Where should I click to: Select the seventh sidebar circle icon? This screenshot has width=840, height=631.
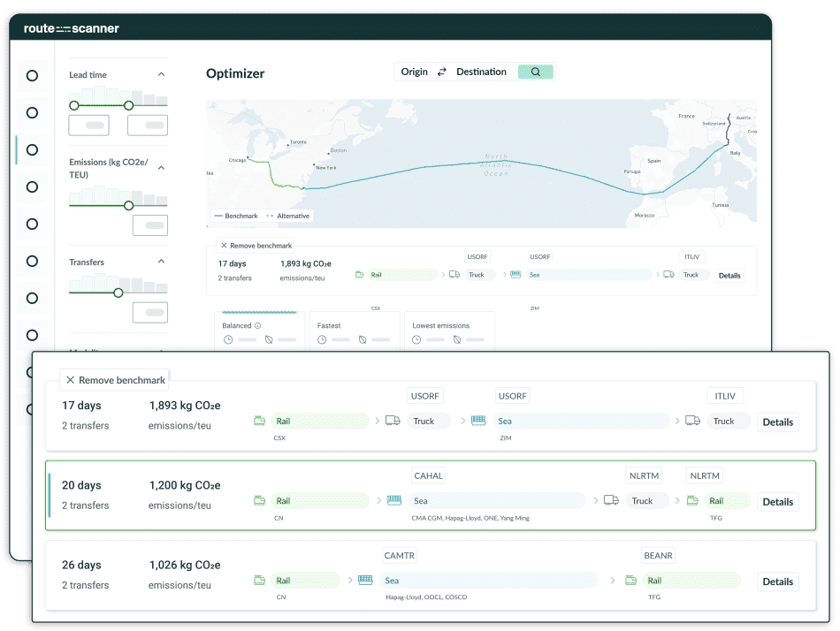(32, 298)
